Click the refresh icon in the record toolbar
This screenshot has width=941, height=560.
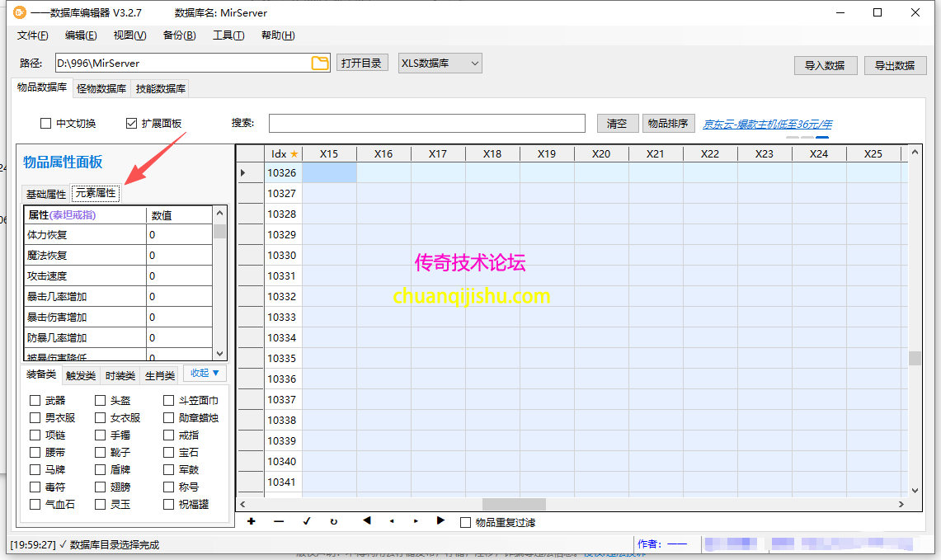pyautogui.click(x=334, y=522)
